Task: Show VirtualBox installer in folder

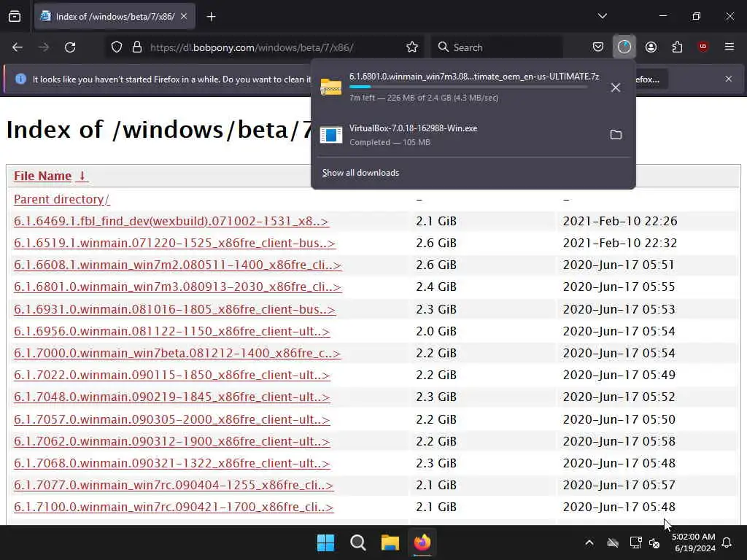Action: [616, 135]
